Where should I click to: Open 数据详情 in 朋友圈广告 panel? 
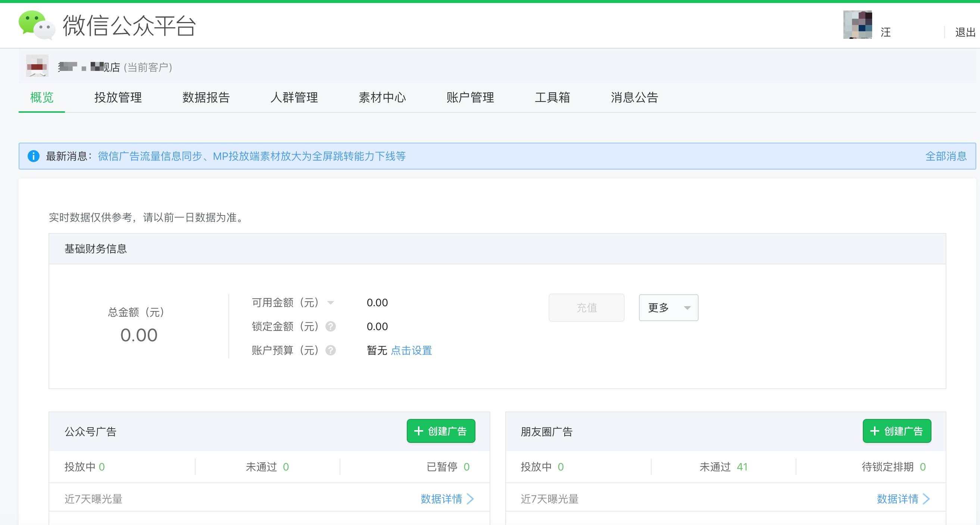pyautogui.click(x=903, y=499)
